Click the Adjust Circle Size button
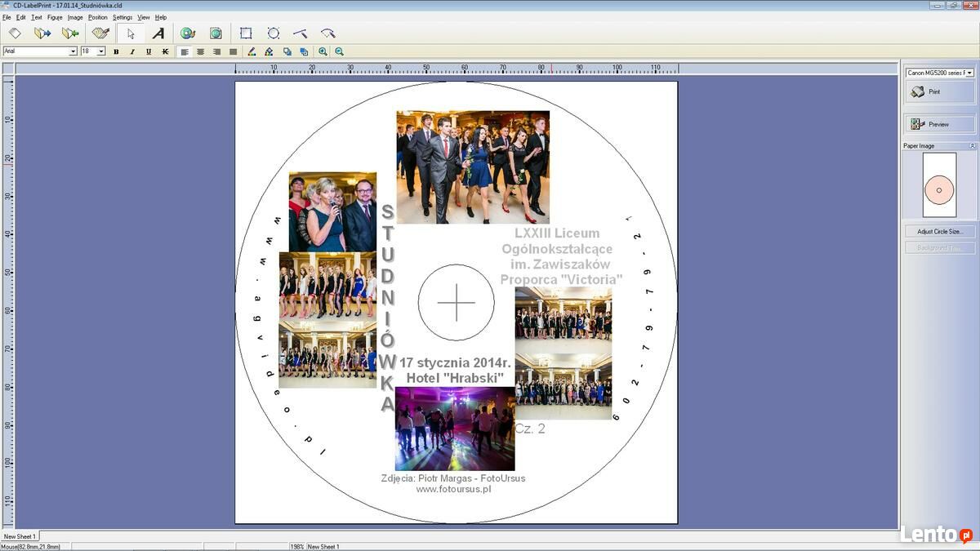 coord(939,232)
